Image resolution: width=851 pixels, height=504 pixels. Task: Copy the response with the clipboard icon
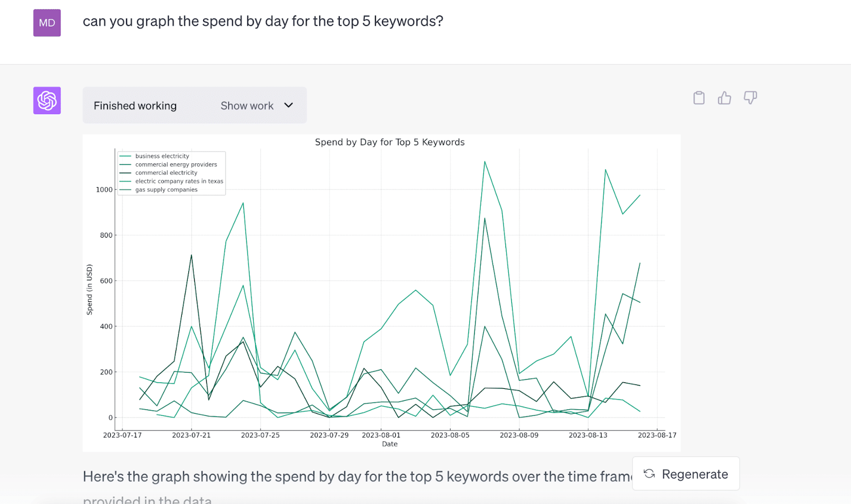pyautogui.click(x=699, y=98)
